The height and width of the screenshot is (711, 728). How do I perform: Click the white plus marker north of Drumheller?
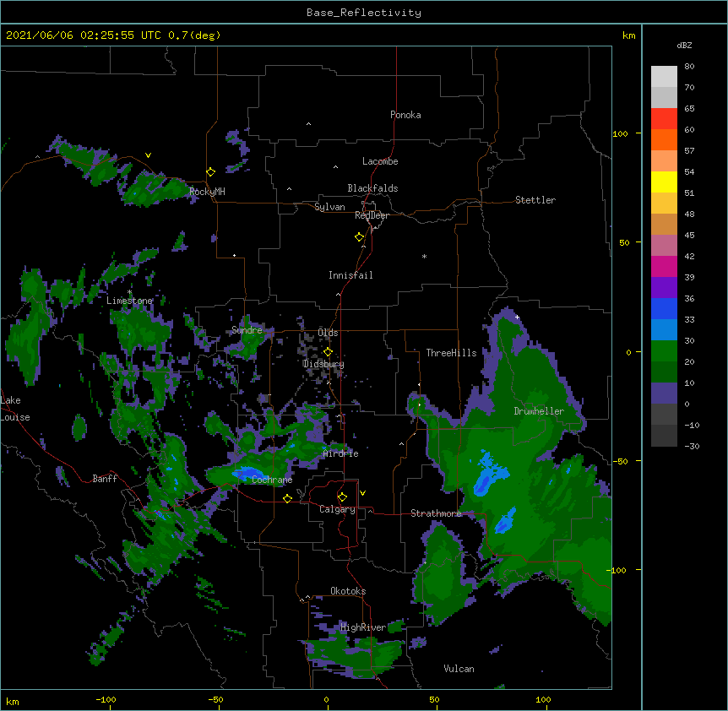coord(517,317)
